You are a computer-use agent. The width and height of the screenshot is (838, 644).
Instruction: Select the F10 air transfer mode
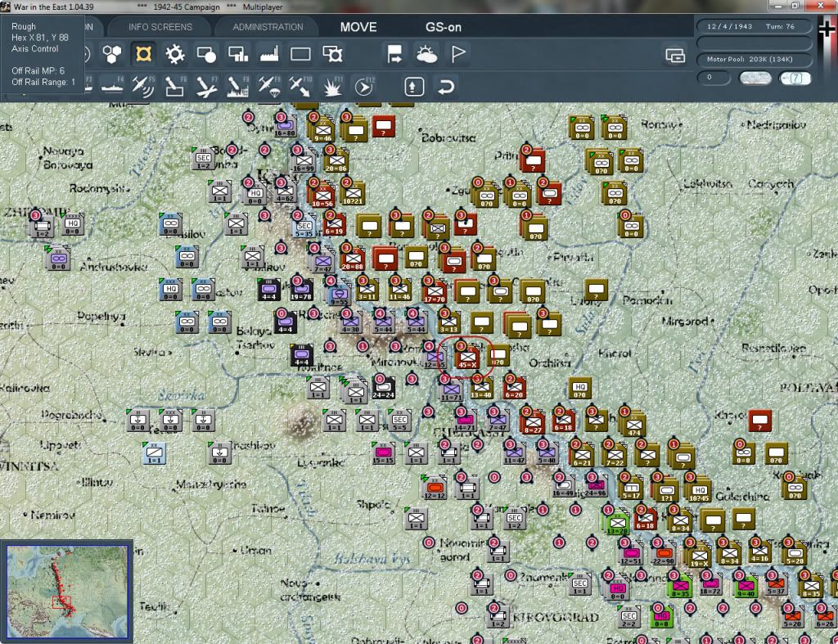(301, 87)
